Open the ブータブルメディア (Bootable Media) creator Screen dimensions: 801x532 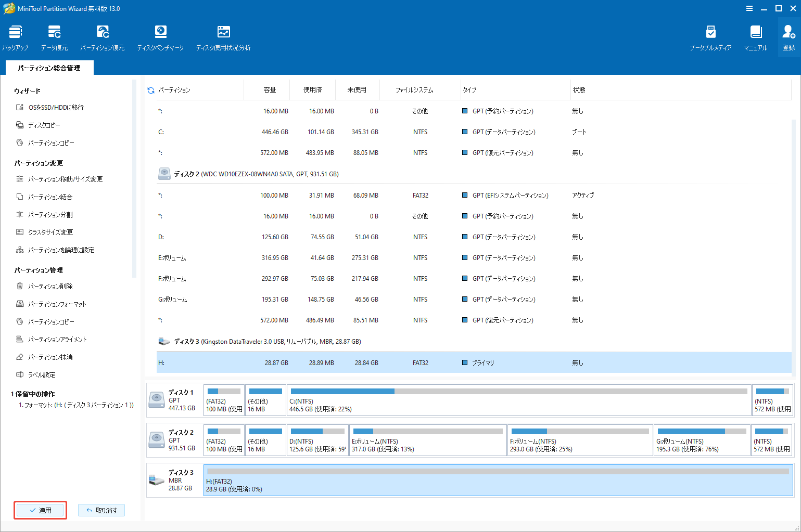[711, 36]
